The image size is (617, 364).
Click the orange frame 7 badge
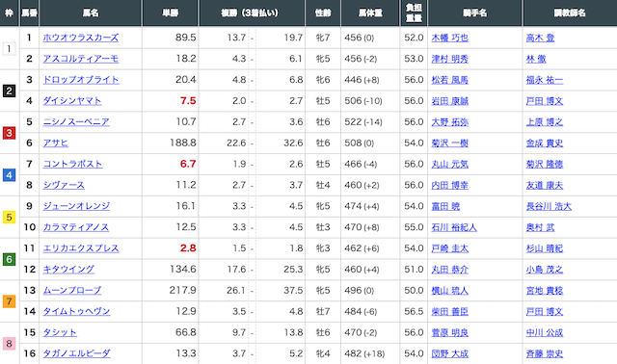[x=9, y=301]
